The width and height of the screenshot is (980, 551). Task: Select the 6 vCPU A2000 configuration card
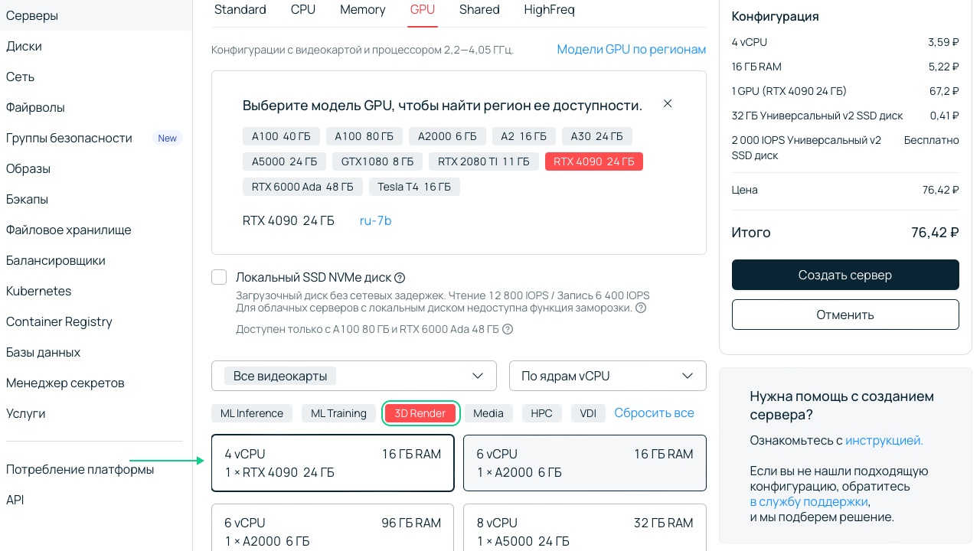(x=584, y=463)
